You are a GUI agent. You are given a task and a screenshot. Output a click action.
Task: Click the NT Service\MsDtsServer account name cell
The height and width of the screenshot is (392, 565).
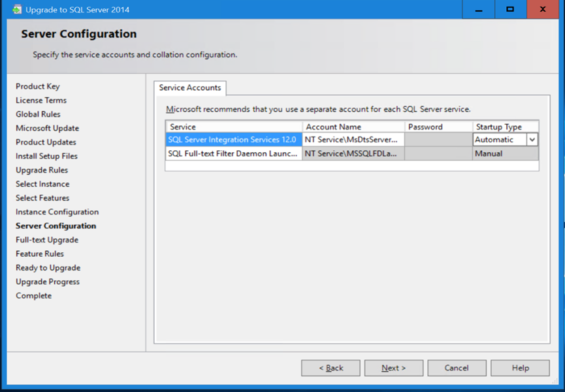point(353,140)
